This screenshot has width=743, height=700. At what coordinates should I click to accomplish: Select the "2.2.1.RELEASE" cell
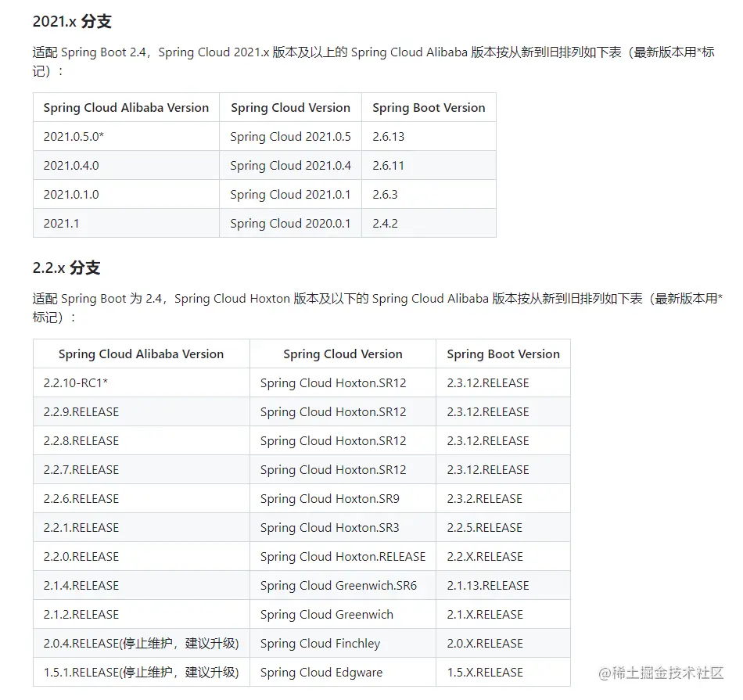pyautogui.click(x=142, y=527)
